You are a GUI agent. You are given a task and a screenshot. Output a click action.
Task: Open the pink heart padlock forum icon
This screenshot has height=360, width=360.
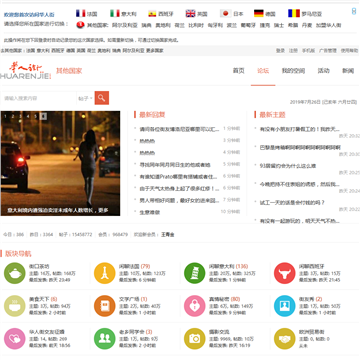pos(195,306)
